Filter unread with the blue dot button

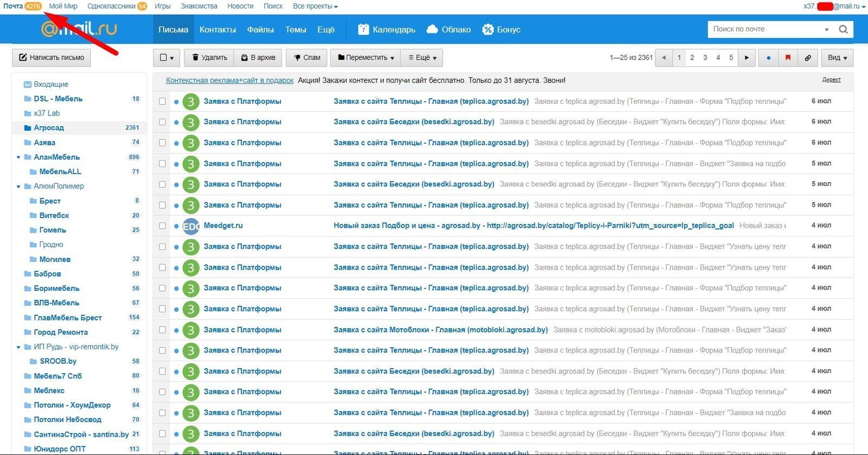point(768,57)
